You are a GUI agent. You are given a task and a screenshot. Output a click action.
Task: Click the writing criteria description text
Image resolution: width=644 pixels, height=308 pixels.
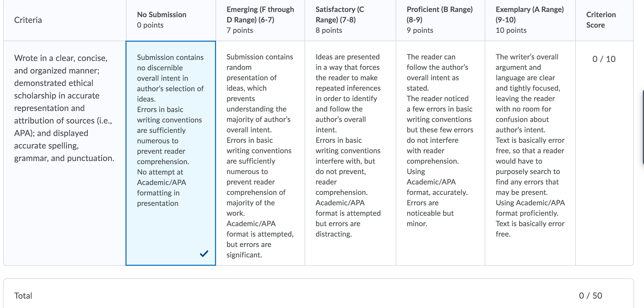click(x=64, y=108)
